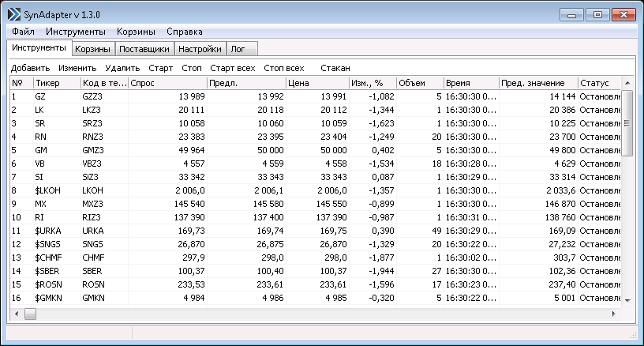Viewport: 644px width, 346px height.
Task: Open the Инструменты menu in menu bar
Action: pyautogui.click(x=76, y=32)
